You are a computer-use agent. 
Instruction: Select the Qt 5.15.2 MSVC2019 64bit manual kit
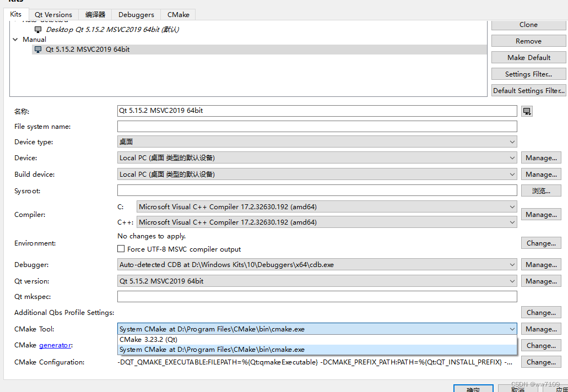(88, 49)
